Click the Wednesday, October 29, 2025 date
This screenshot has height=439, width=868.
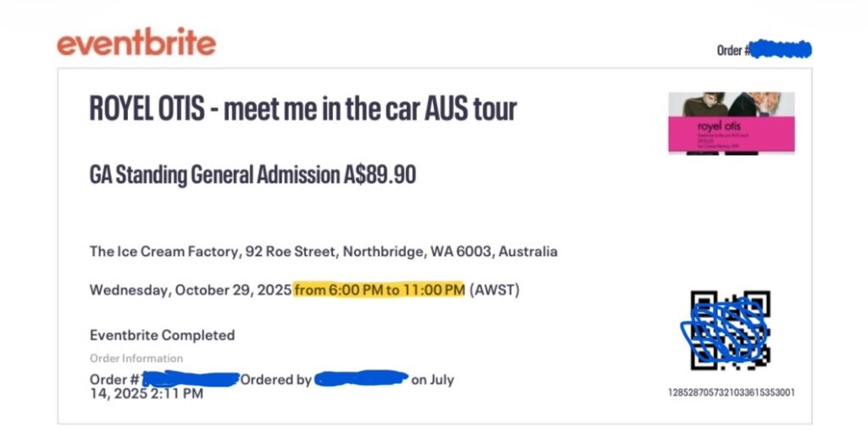pos(190,291)
